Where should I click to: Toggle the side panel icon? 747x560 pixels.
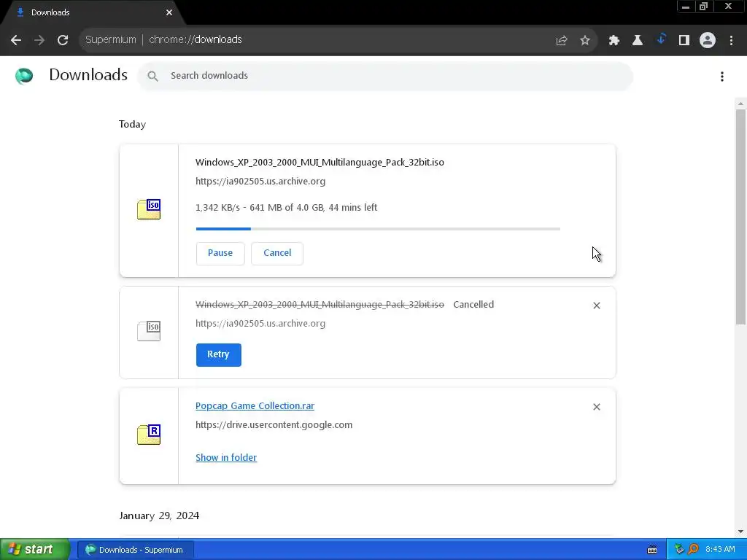click(x=684, y=41)
